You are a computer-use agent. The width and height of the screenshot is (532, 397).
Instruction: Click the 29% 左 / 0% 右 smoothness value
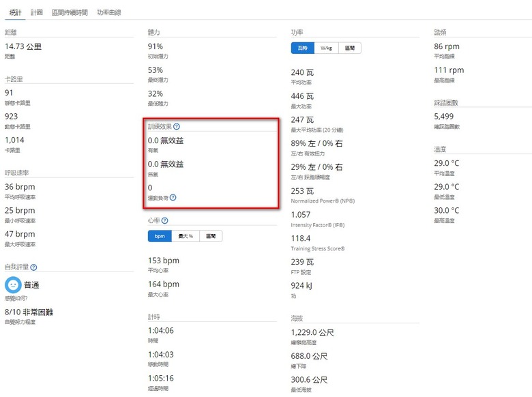click(x=317, y=167)
